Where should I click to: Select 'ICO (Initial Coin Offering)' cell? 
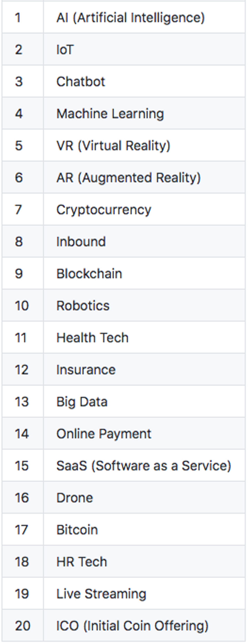coord(132,626)
